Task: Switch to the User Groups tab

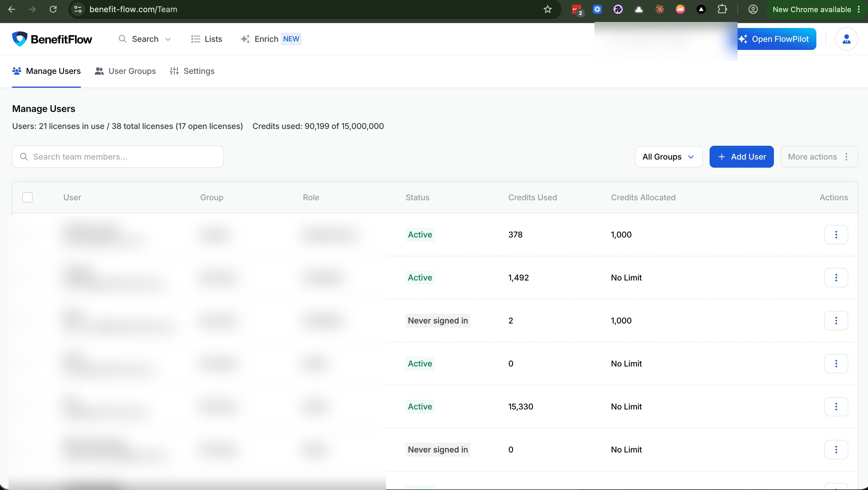Action: (x=125, y=71)
